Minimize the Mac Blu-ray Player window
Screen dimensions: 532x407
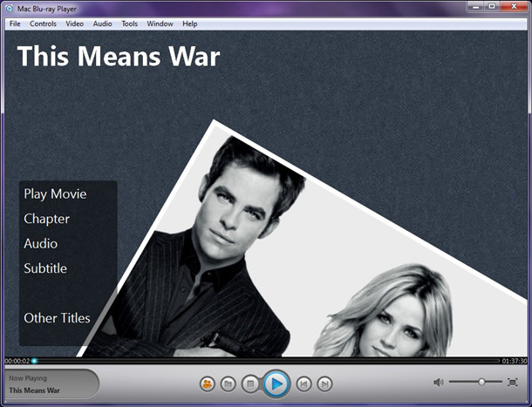point(475,6)
